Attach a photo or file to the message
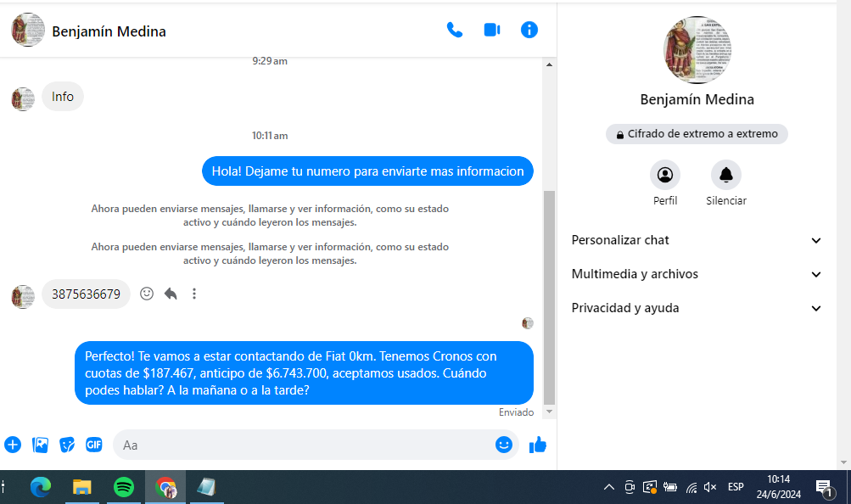 pyautogui.click(x=40, y=445)
